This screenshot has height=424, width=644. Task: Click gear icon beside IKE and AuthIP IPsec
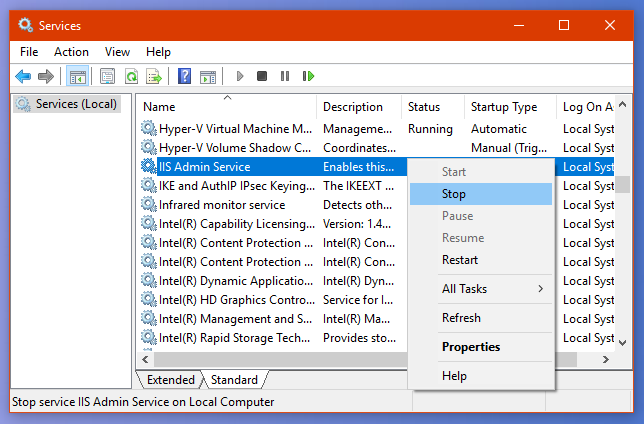[x=149, y=185]
